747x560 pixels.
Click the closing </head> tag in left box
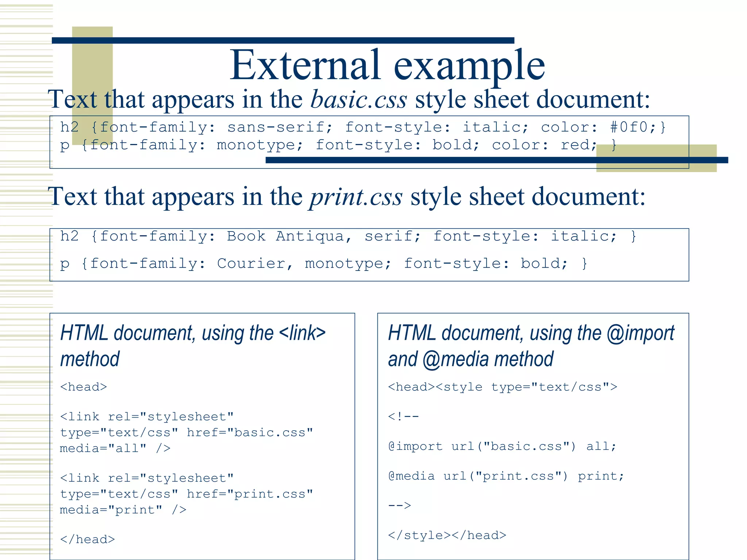click(x=88, y=539)
